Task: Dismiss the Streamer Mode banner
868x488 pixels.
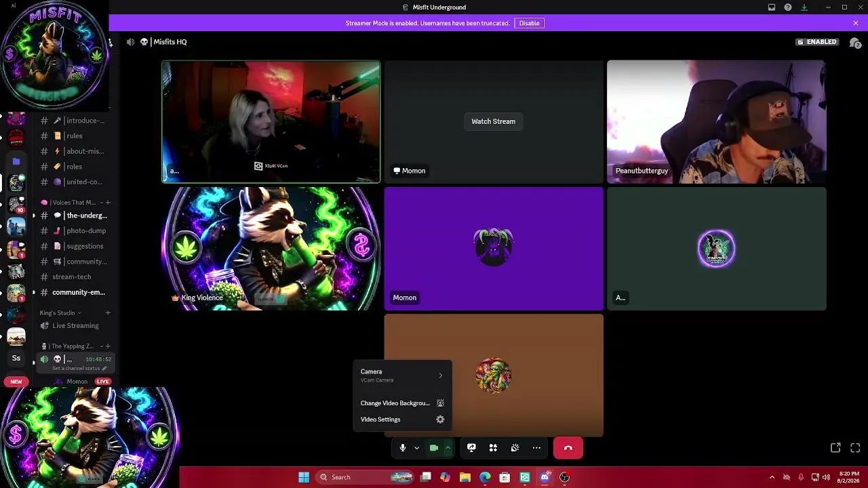Action: click(x=856, y=23)
